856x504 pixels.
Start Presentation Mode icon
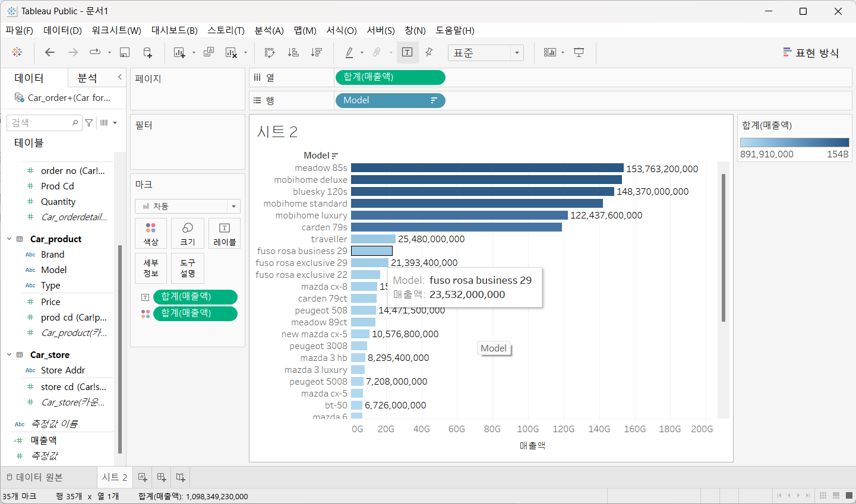click(x=579, y=52)
